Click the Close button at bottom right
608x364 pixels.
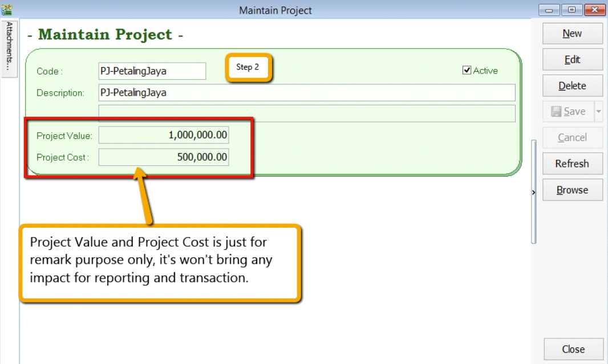[573, 349]
